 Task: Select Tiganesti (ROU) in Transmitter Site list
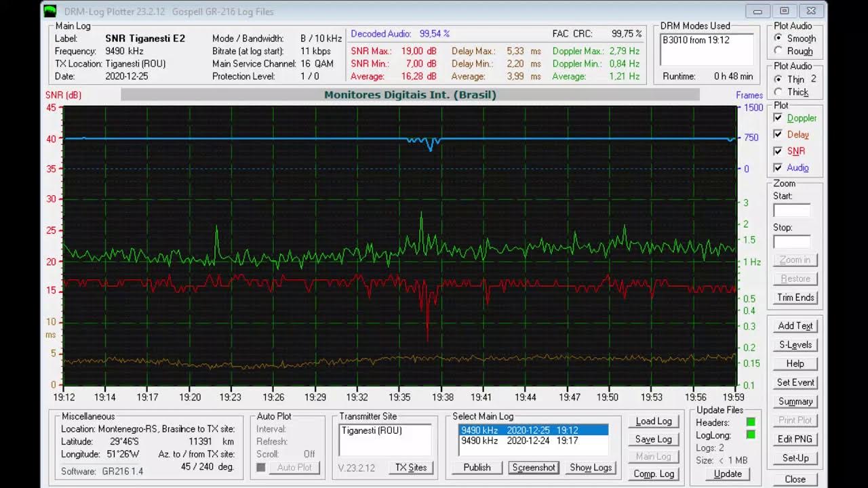click(372, 431)
